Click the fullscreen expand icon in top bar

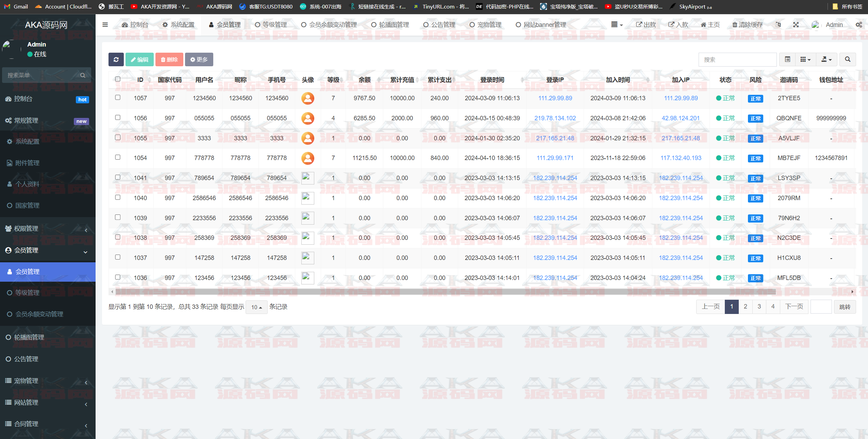(796, 24)
